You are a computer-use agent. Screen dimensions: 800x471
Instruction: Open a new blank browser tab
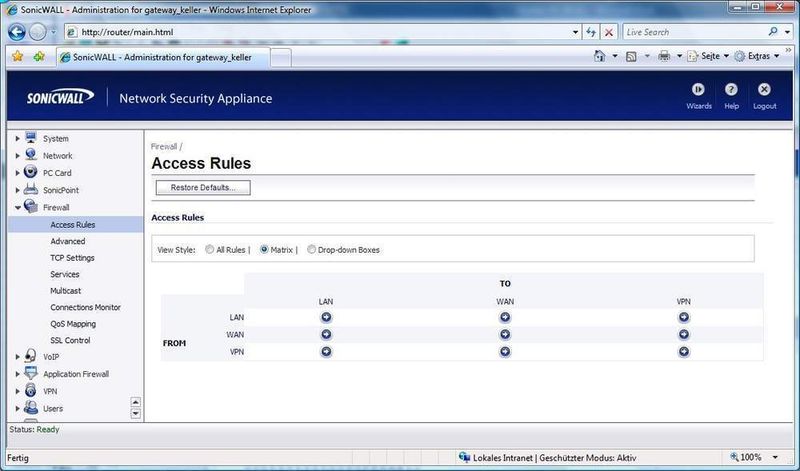tap(281, 58)
